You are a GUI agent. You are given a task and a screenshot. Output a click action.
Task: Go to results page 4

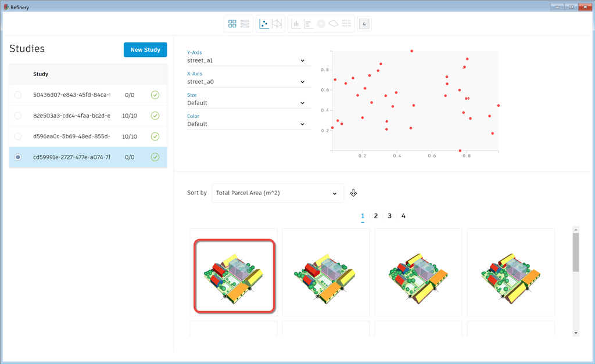[403, 216]
